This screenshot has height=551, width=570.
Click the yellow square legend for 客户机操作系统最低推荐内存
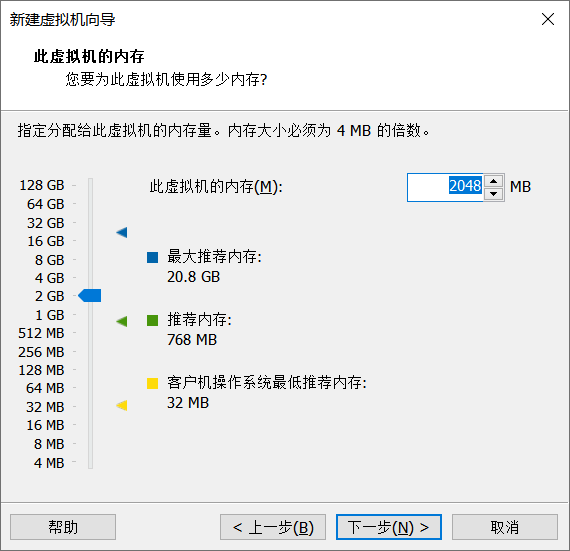(x=152, y=383)
